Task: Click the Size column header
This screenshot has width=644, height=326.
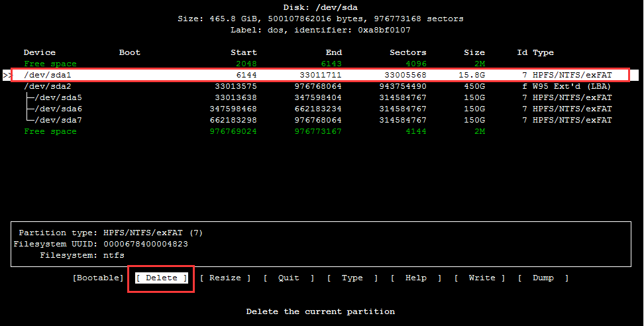Action: pyautogui.click(x=474, y=52)
